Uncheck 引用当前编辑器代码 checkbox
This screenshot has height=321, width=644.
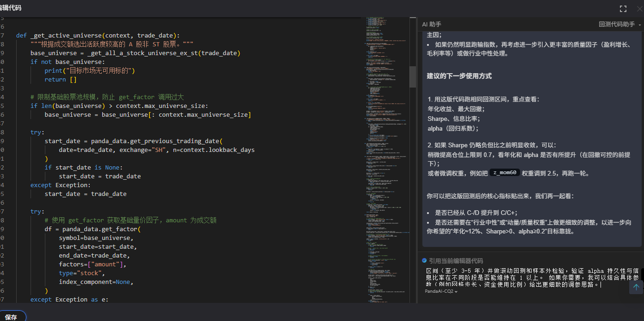(424, 261)
